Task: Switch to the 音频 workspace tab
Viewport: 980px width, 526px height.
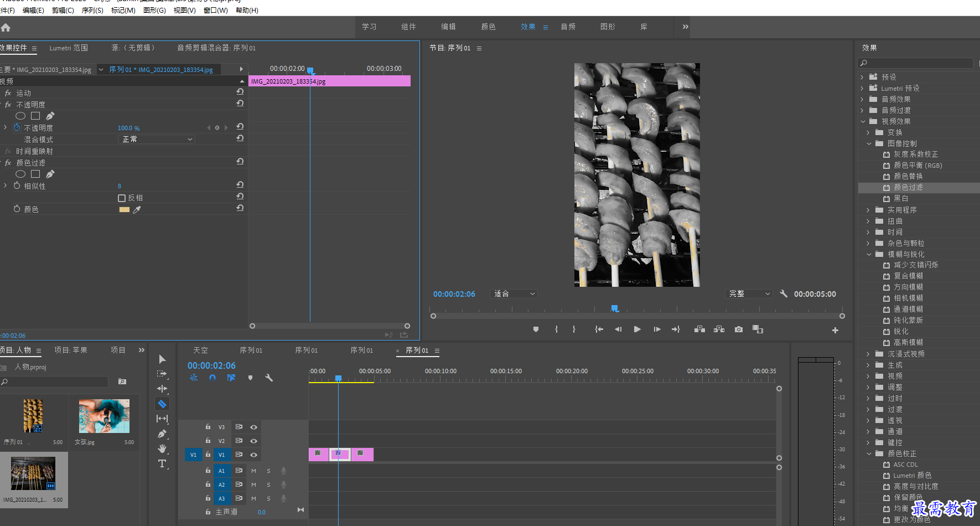Action: click(x=568, y=27)
